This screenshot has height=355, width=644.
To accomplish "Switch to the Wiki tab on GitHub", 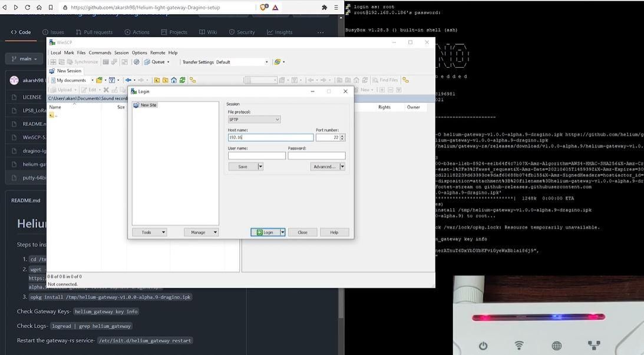I will click(x=210, y=32).
